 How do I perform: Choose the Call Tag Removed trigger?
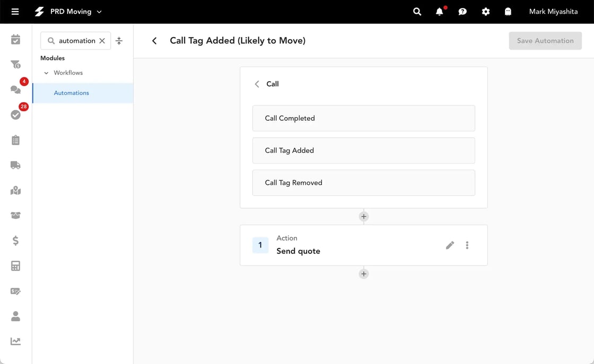click(363, 183)
